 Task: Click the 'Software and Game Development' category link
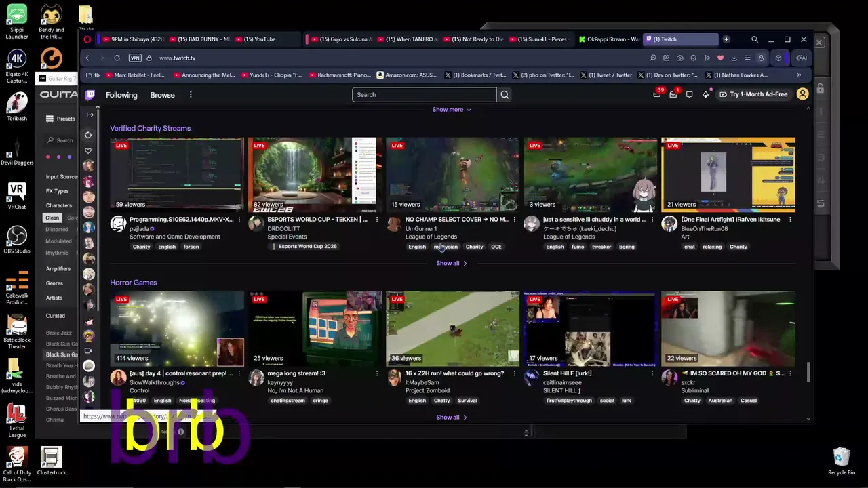click(174, 237)
